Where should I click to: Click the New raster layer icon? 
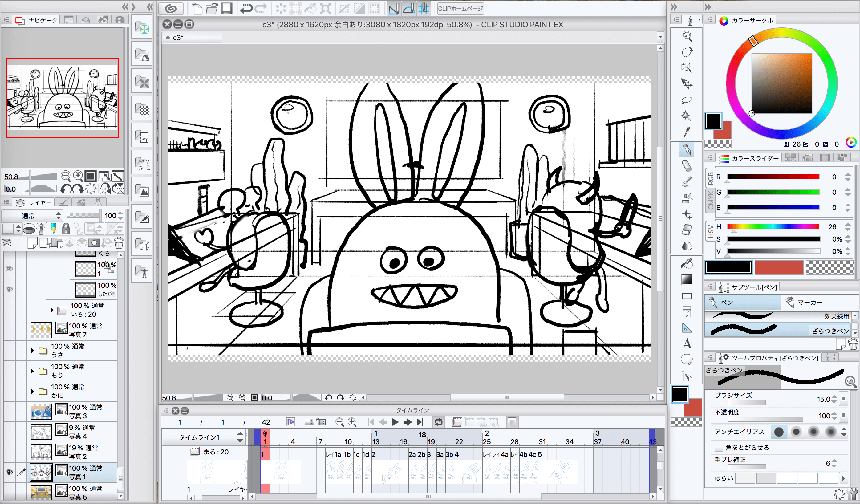click(x=32, y=243)
